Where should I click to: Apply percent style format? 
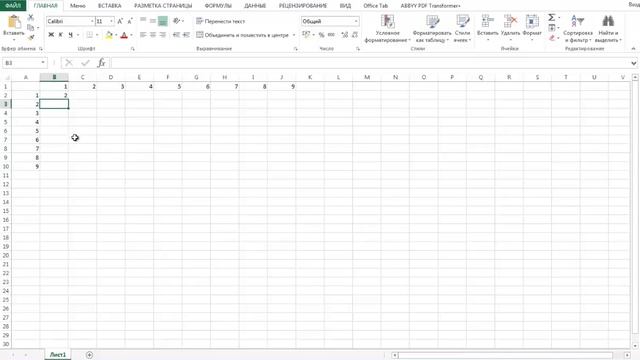321,35
